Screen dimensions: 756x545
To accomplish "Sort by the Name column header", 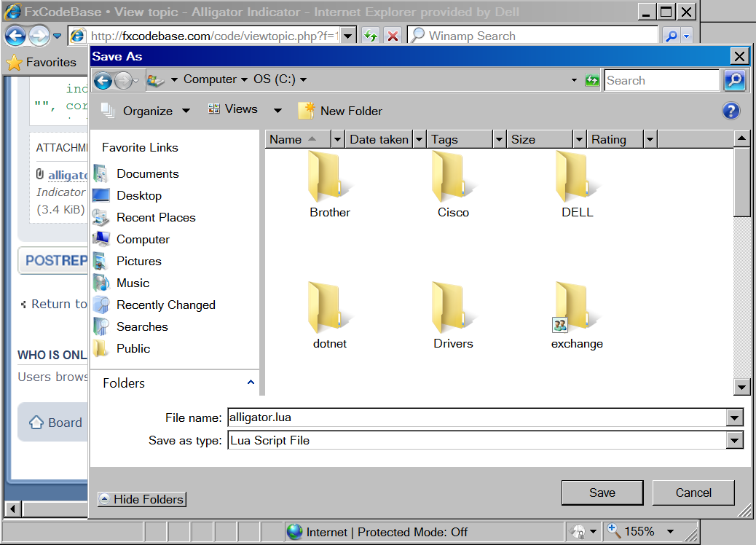I will click(x=298, y=139).
